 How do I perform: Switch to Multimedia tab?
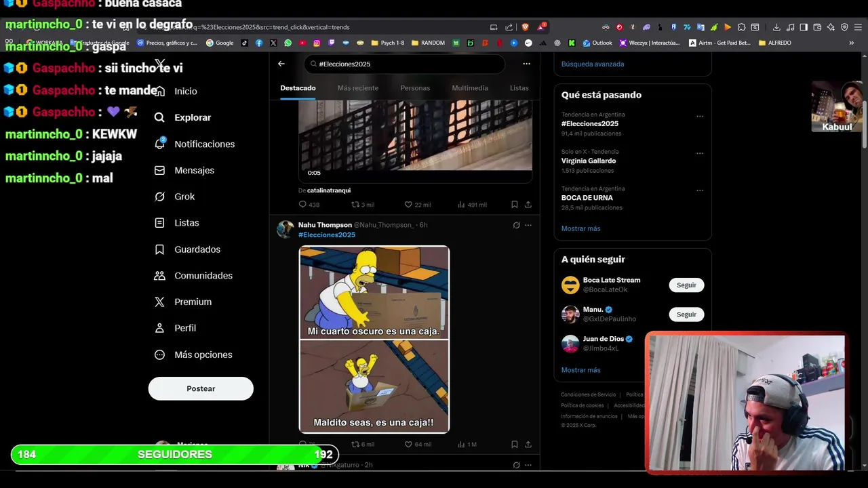pos(470,88)
